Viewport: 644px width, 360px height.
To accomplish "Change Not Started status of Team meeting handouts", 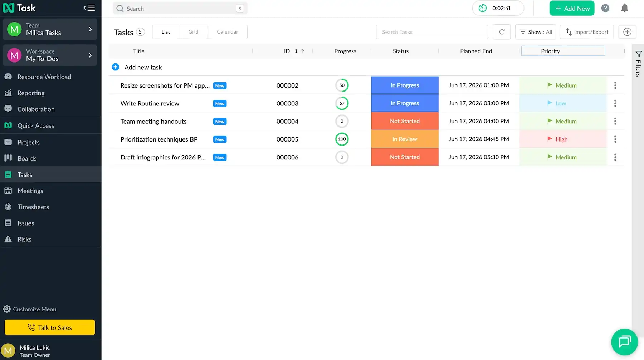I will click(x=405, y=121).
